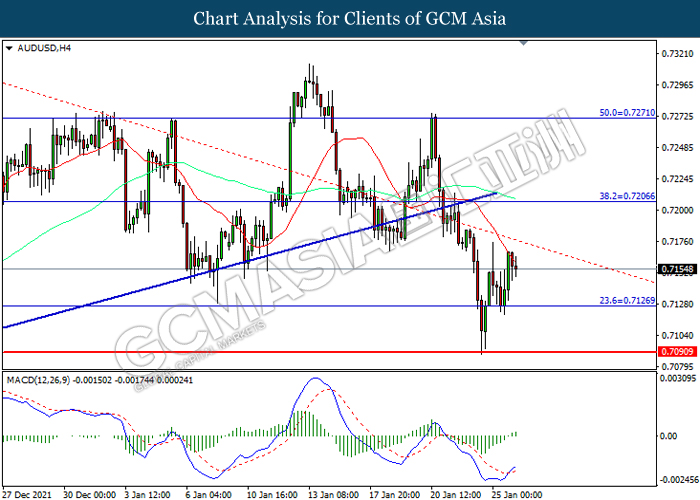Select the chart shift triangle marker
This screenshot has width=700, height=500.
[524, 43]
